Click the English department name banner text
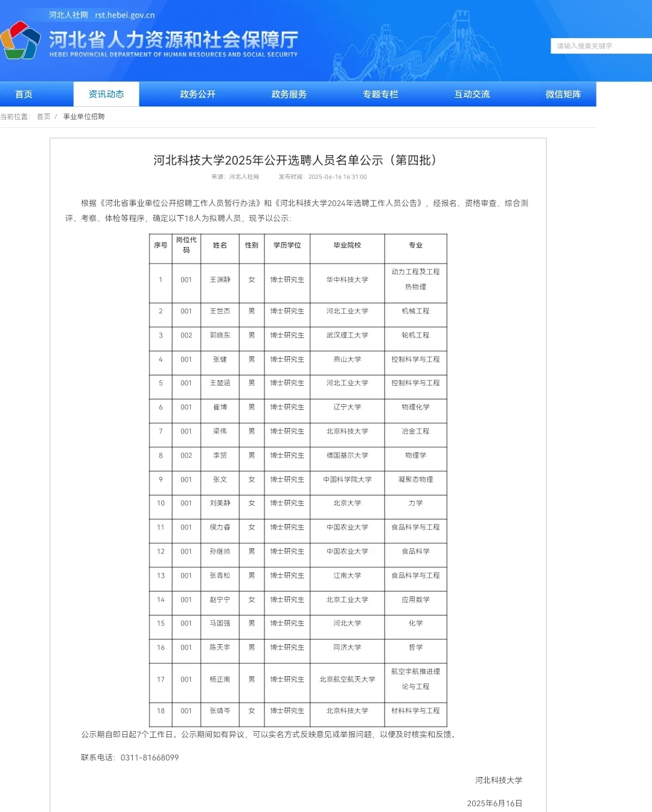This screenshot has width=652, height=812. (x=173, y=54)
